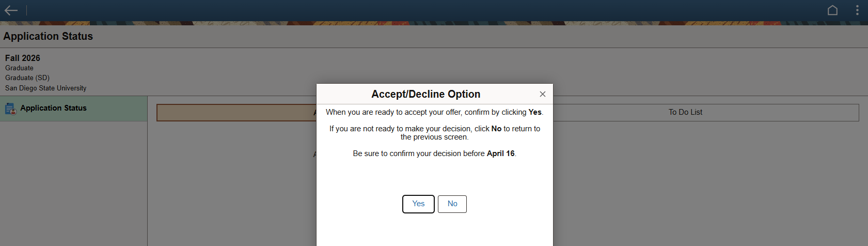868x246 pixels.
Task: Click the San Diego State University text
Action: pyautogui.click(x=46, y=88)
